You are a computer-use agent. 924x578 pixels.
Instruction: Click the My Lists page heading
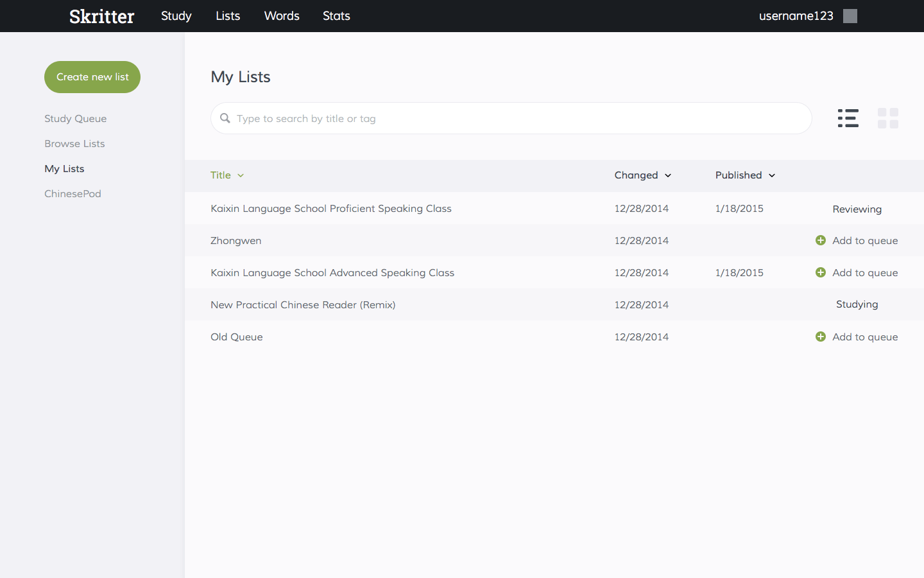pos(241,77)
